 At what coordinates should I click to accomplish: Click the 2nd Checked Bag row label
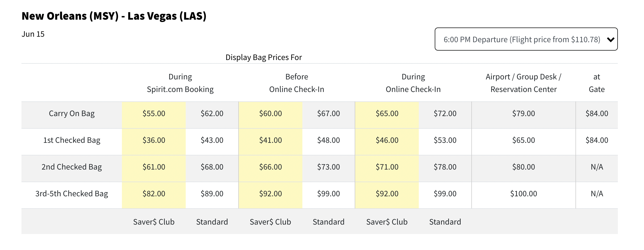72,167
